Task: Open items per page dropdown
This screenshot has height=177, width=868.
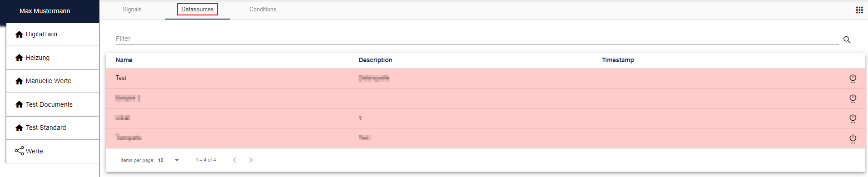Action: (169, 160)
